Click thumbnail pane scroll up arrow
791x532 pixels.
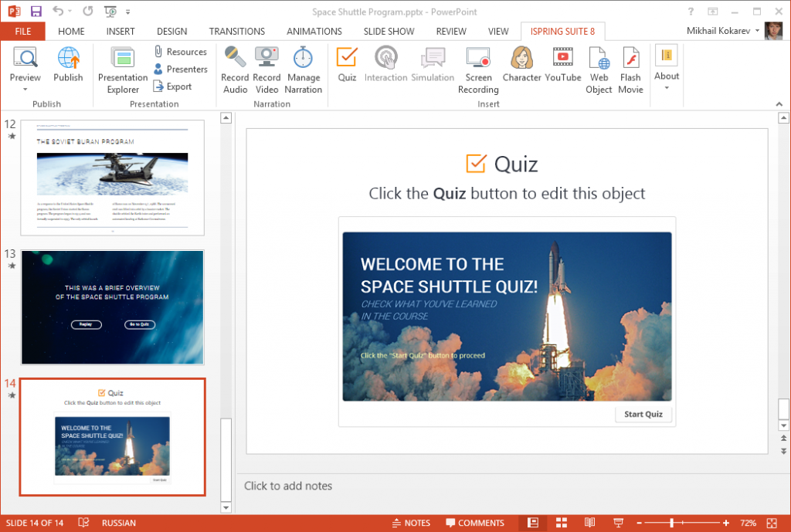[226, 118]
